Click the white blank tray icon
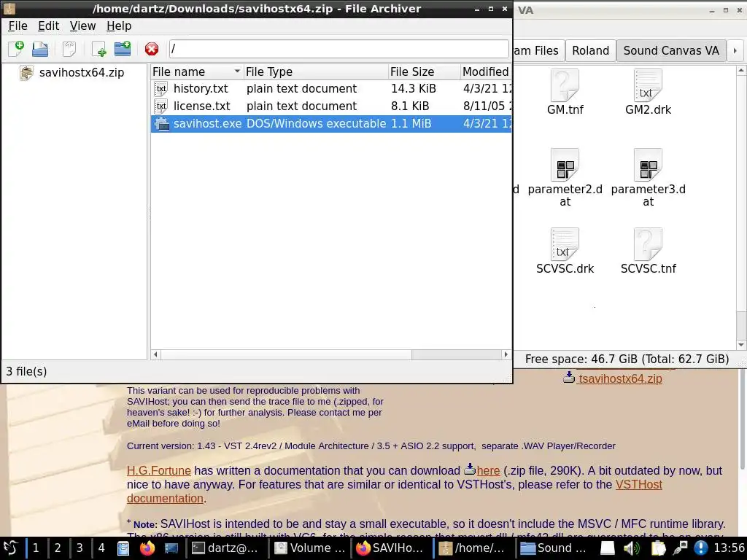Screen dimensions: 747x560 coord(607,548)
